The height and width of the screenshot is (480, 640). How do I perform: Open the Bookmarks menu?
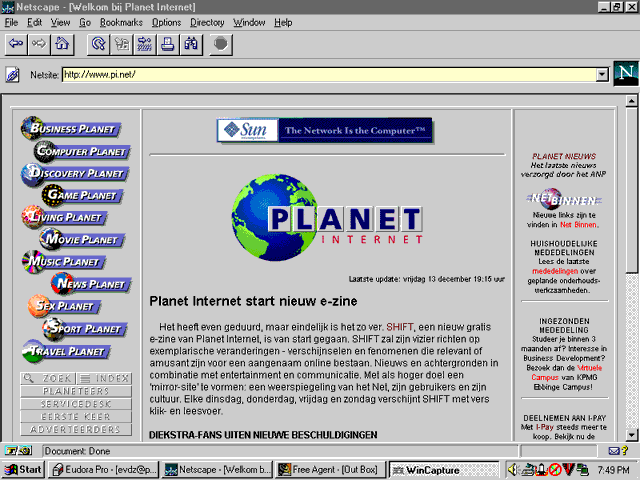coord(121,22)
